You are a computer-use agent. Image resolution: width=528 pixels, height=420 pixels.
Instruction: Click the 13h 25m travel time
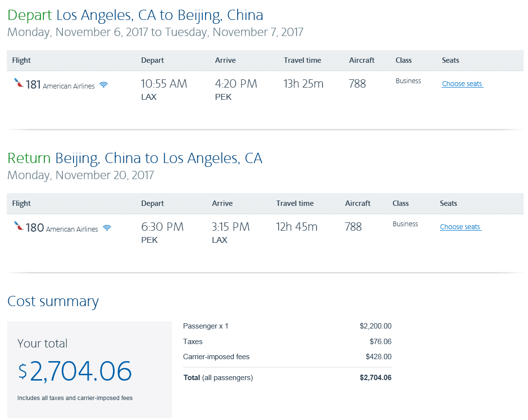[x=303, y=84]
